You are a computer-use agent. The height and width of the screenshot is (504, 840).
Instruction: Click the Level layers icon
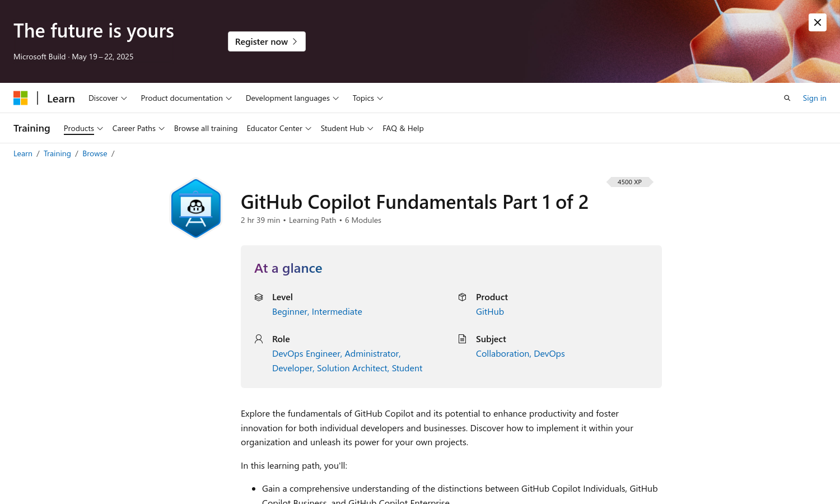[x=259, y=297]
